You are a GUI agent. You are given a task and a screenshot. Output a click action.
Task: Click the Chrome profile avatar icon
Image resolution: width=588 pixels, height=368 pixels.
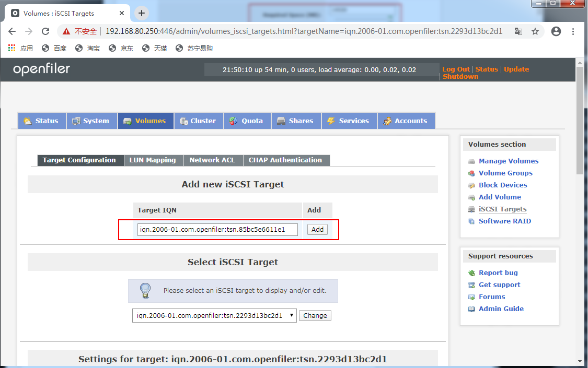point(556,31)
